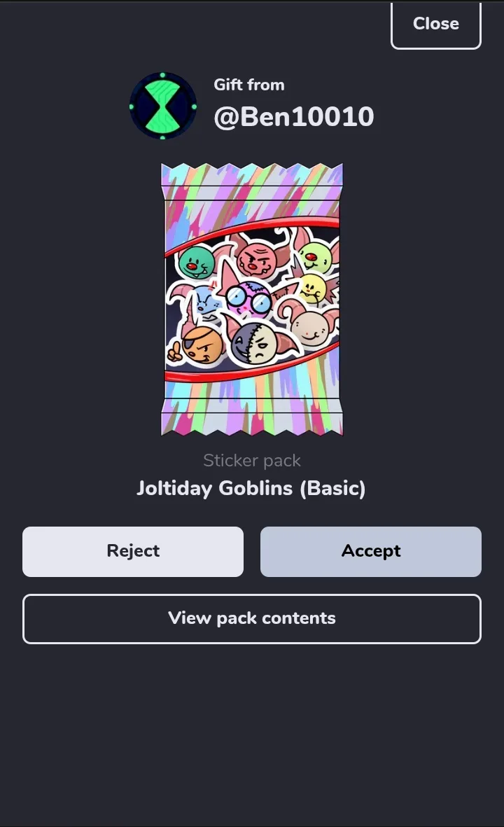Click the Ben10010 Omnitrix avatar icon
The width and height of the screenshot is (504, 827).
pyautogui.click(x=163, y=106)
